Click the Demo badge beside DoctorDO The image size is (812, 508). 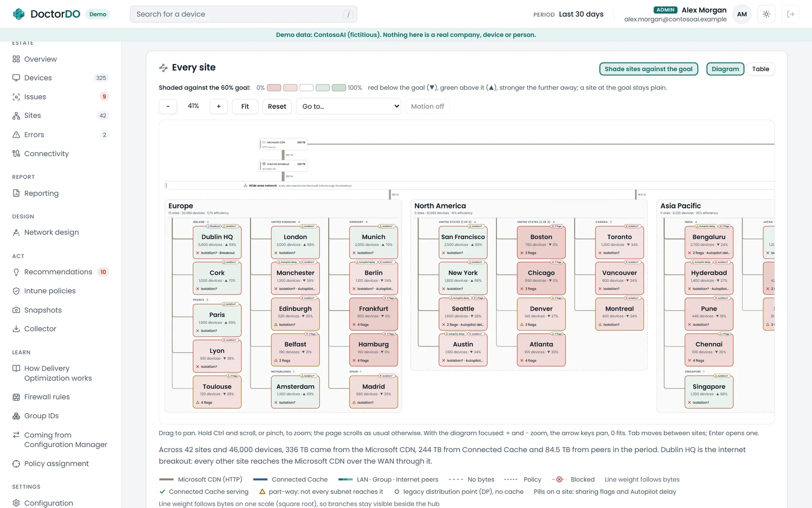coord(98,14)
